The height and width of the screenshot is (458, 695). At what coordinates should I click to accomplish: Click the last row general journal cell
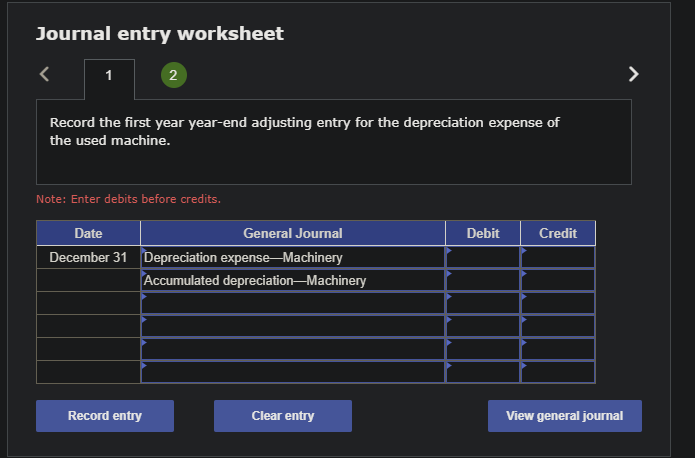[x=293, y=372]
